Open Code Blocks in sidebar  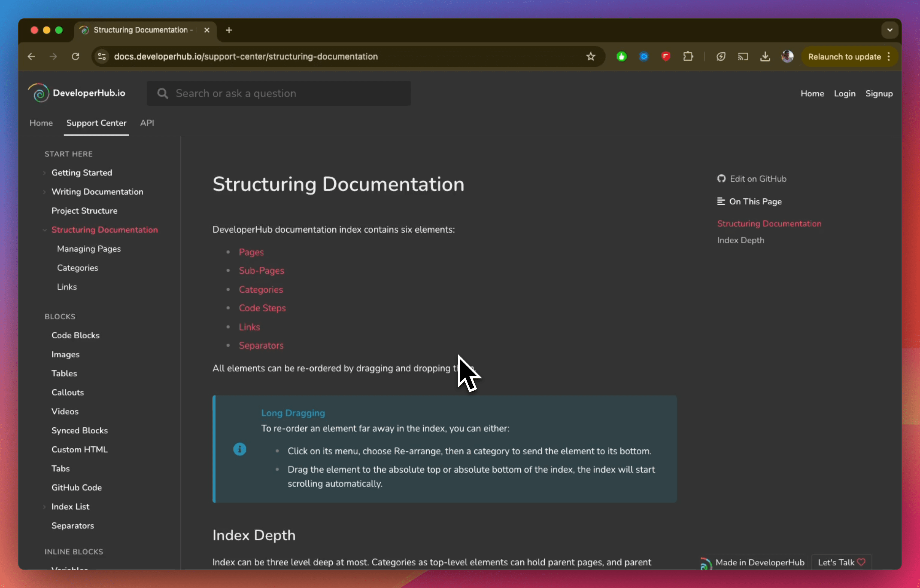pos(75,335)
